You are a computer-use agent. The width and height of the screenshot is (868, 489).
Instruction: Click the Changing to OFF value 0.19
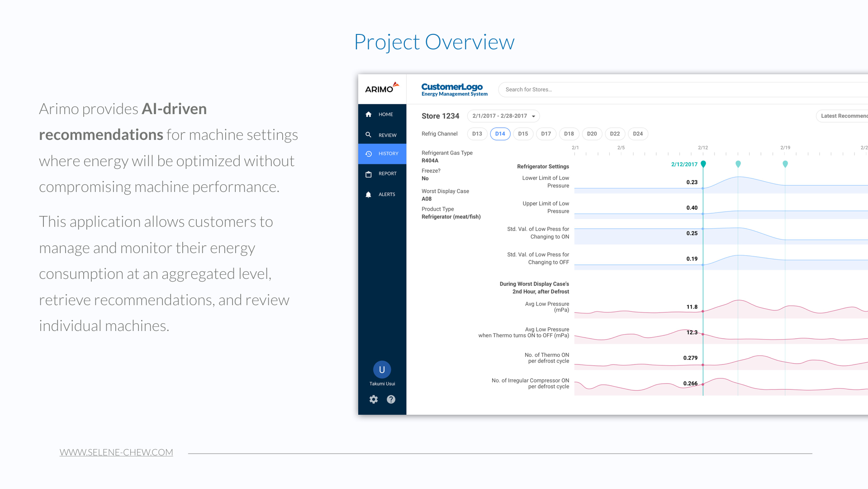pyautogui.click(x=692, y=259)
